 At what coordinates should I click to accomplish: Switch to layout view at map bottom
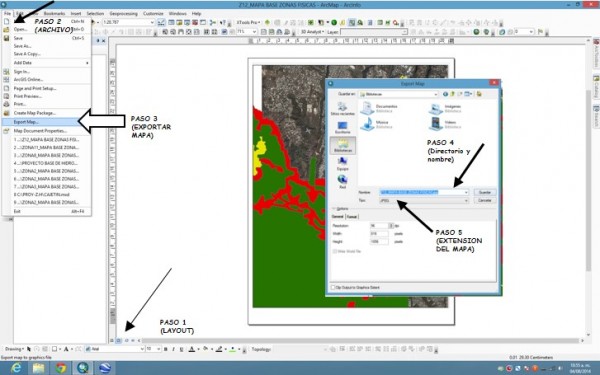(x=119, y=340)
